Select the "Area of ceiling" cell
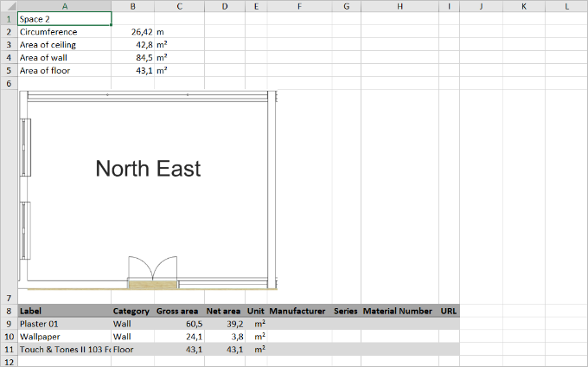Image resolution: width=588 pixels, height=367 pixels. (x=65, y=45)
